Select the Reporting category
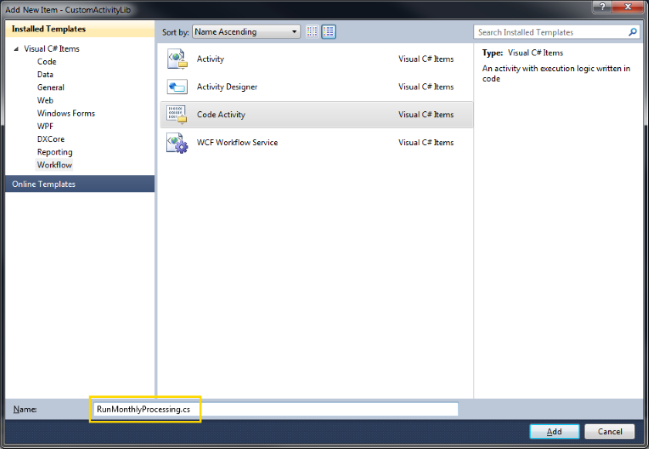The width and height of the screenshot is (649, 449). coord(55,152)
